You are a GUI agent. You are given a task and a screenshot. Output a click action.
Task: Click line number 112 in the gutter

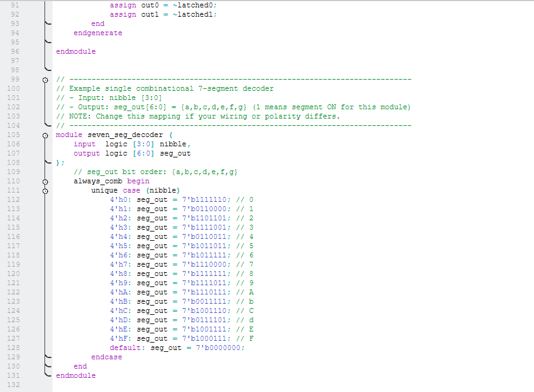click(14, 200)
